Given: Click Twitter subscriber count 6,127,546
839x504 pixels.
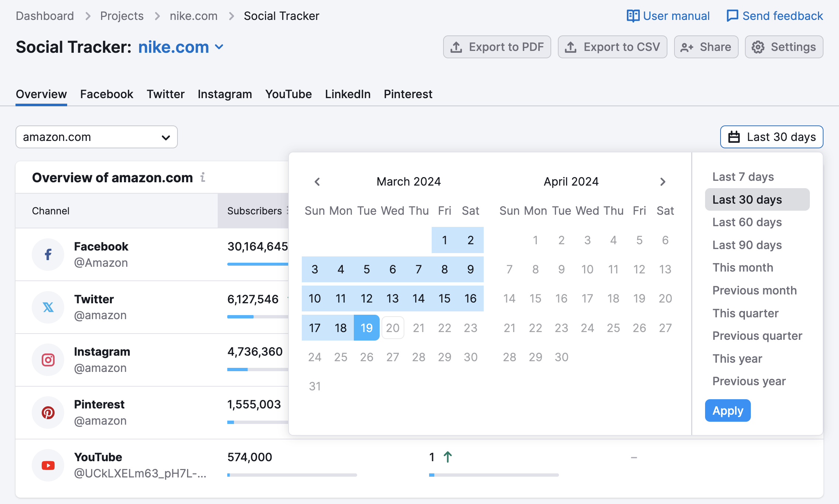Looking at the screenshot, I should [x=253, y=299].
